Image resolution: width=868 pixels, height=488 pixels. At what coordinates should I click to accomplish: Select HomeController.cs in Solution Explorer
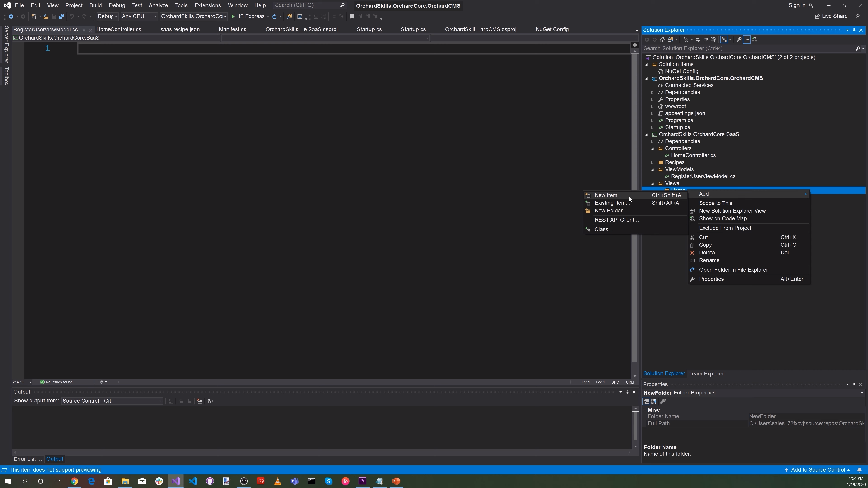click(693, 155)
